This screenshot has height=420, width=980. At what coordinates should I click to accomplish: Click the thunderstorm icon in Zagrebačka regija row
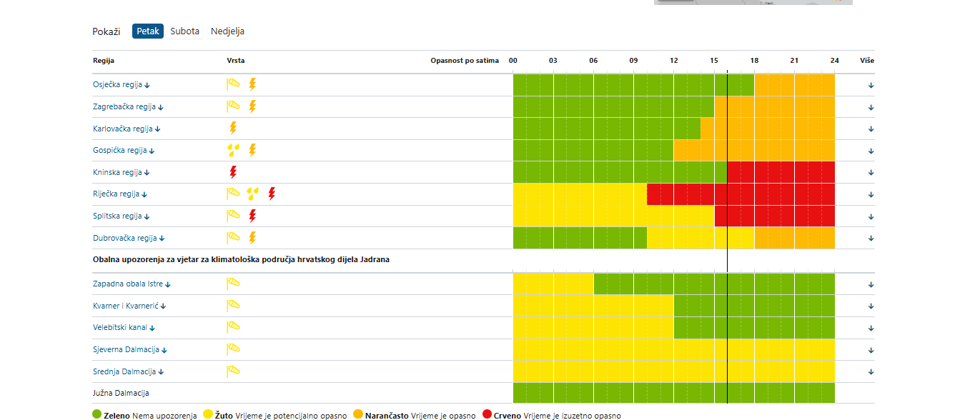(x=252, y=106)
